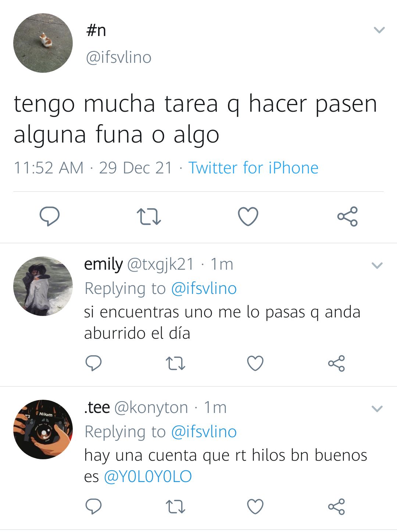This screenshot has width=397, height=532.
Task: Reply to .tee's tweet
Action: tap(93, 507)
